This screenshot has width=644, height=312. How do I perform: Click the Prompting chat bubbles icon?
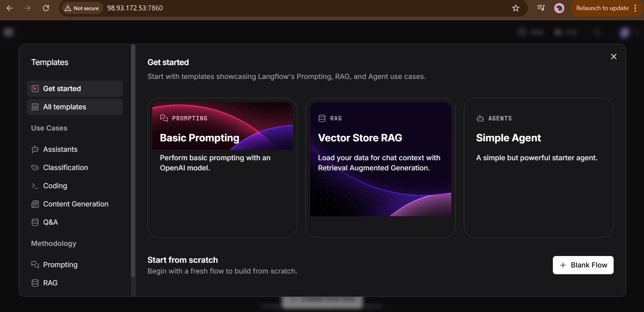35,265
